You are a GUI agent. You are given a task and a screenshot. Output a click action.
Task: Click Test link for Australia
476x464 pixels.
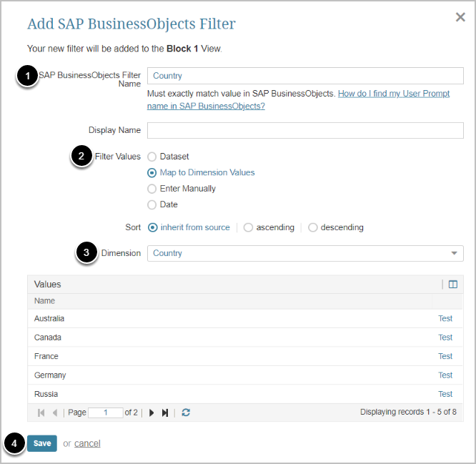click(445, 319)
